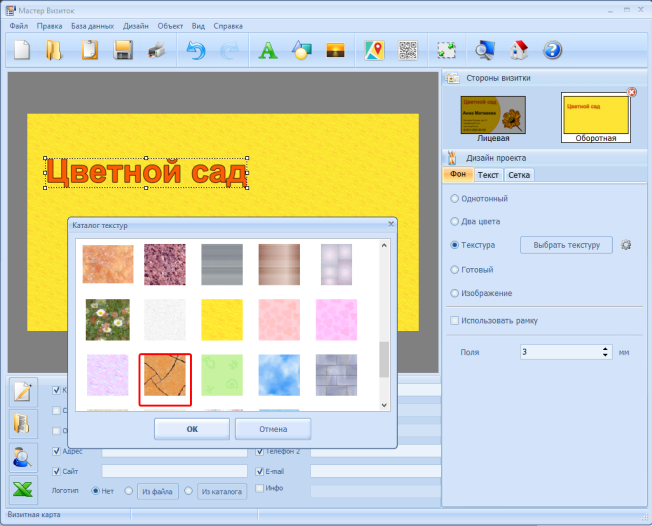The image size is (652, 526).
Task: Insert a QR code from toolbar
Action: [408, 50]
